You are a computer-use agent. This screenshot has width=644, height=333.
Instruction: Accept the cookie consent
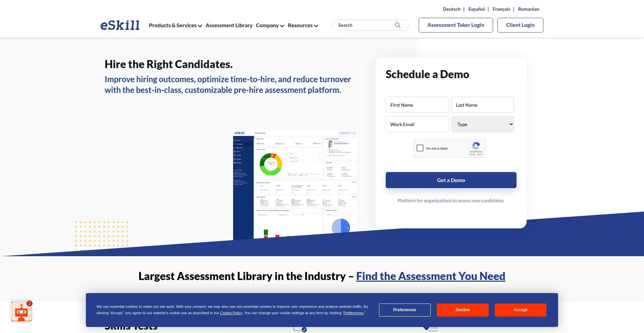point(520,310)
